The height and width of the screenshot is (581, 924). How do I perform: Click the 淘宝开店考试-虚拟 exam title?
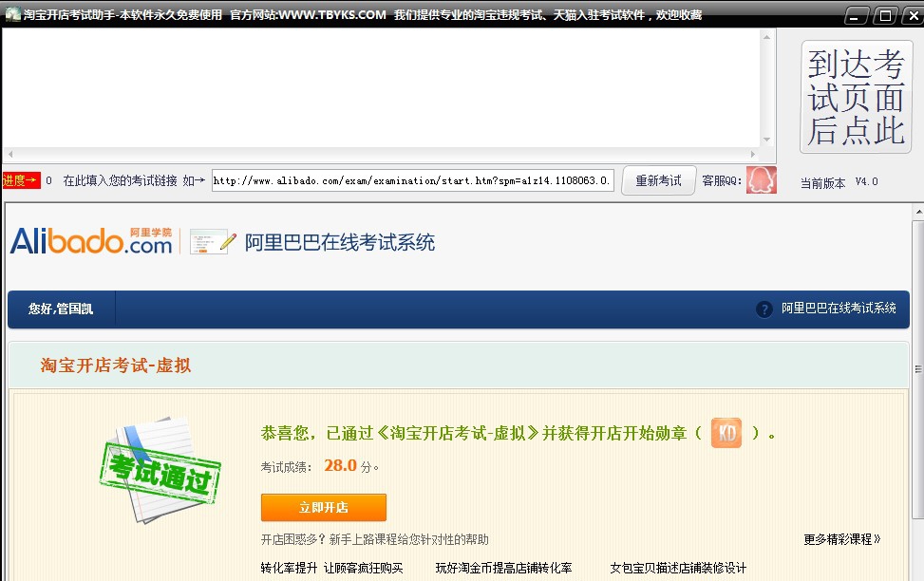(x=116, y=365)
